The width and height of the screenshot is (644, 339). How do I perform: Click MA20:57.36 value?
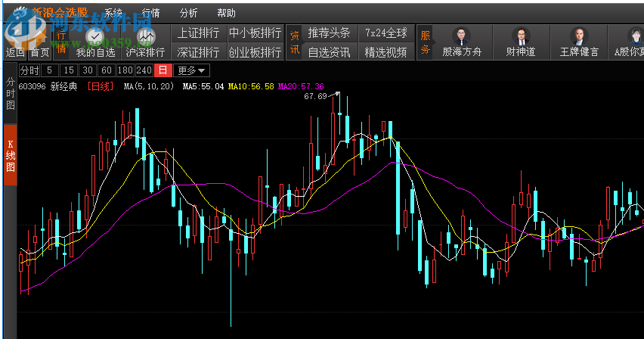pos(301,86)
